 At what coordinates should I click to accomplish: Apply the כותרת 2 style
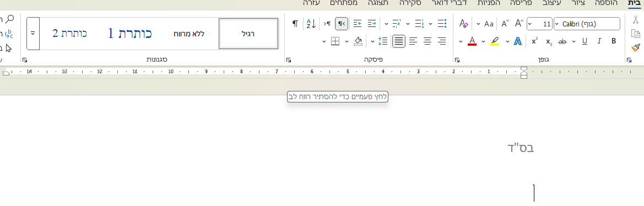click(70, 34)
